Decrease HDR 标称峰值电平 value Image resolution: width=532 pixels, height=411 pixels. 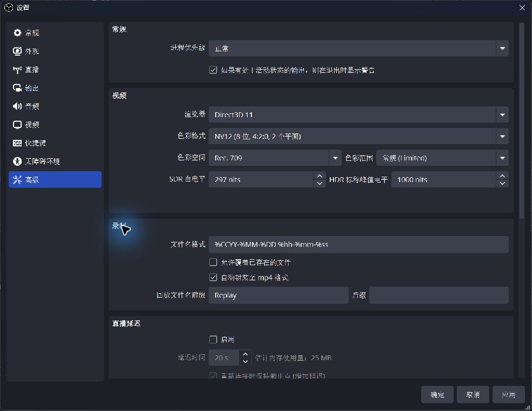(502, 183)
